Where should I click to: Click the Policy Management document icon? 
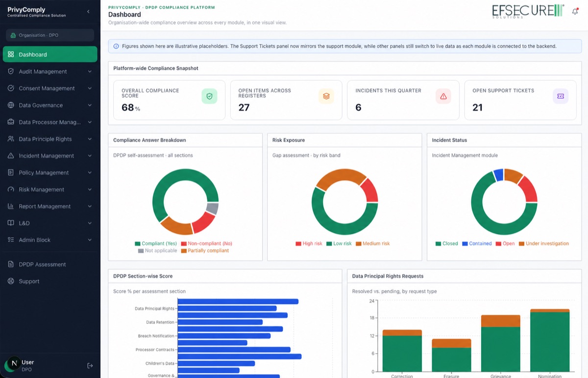click(x=11, y=172)
